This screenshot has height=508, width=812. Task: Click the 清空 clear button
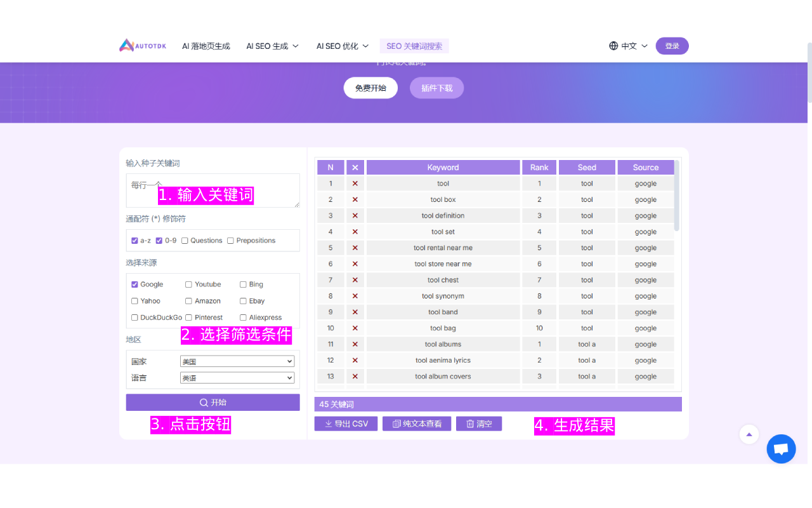pos(479,424)
